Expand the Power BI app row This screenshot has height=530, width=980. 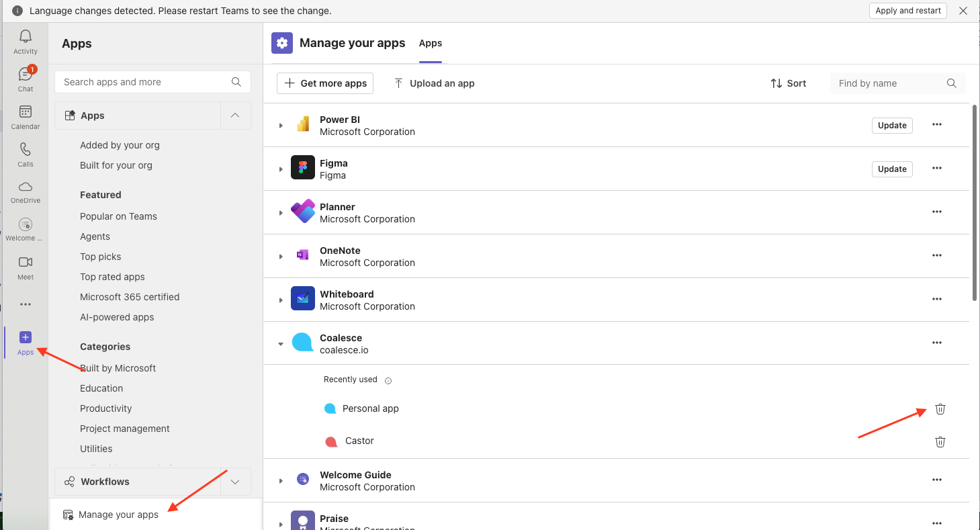(x=281, y=126)
